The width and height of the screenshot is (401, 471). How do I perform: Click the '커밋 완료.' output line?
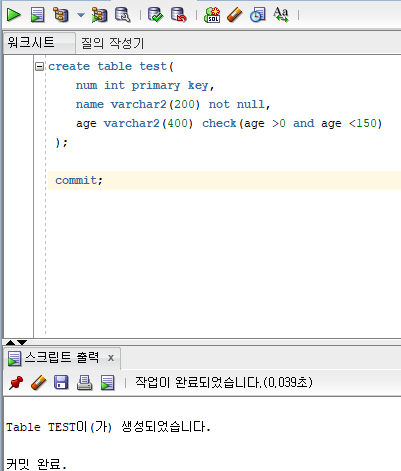click(x=37, y=464)
